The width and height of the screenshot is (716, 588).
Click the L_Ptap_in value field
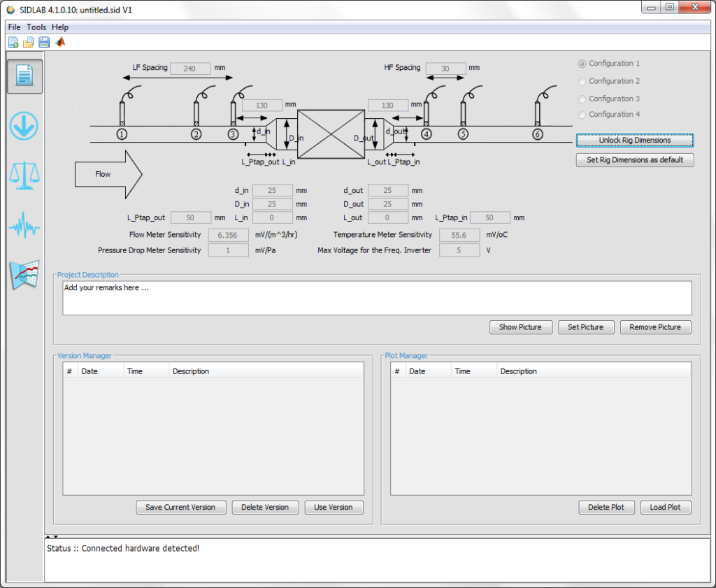point(490,217)
